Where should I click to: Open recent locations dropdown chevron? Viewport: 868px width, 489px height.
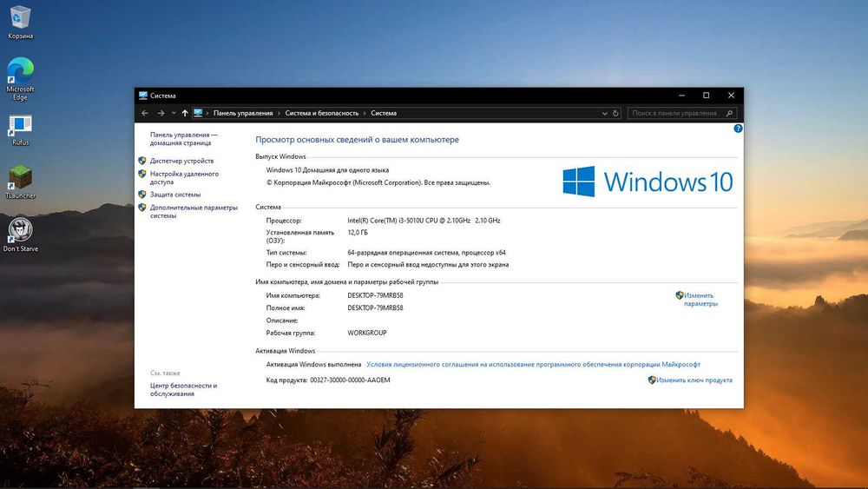[x=174, y=113]
